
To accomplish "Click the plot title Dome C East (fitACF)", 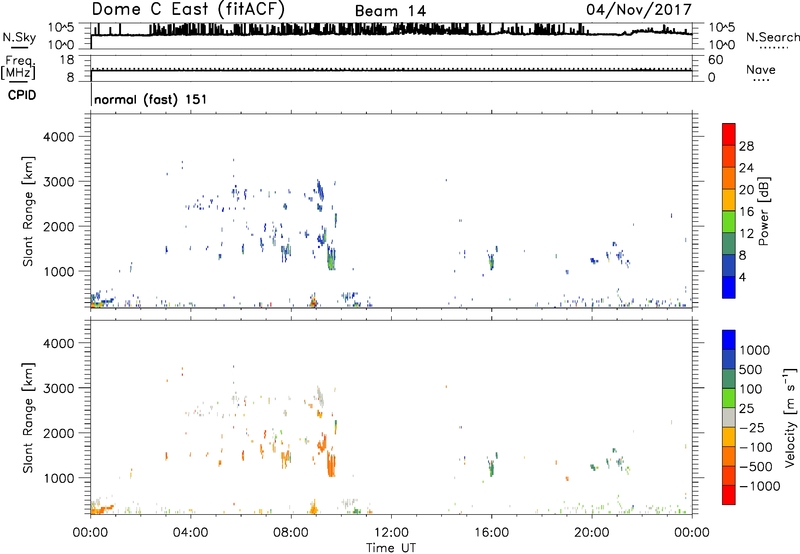I will (x=188, y=9).
